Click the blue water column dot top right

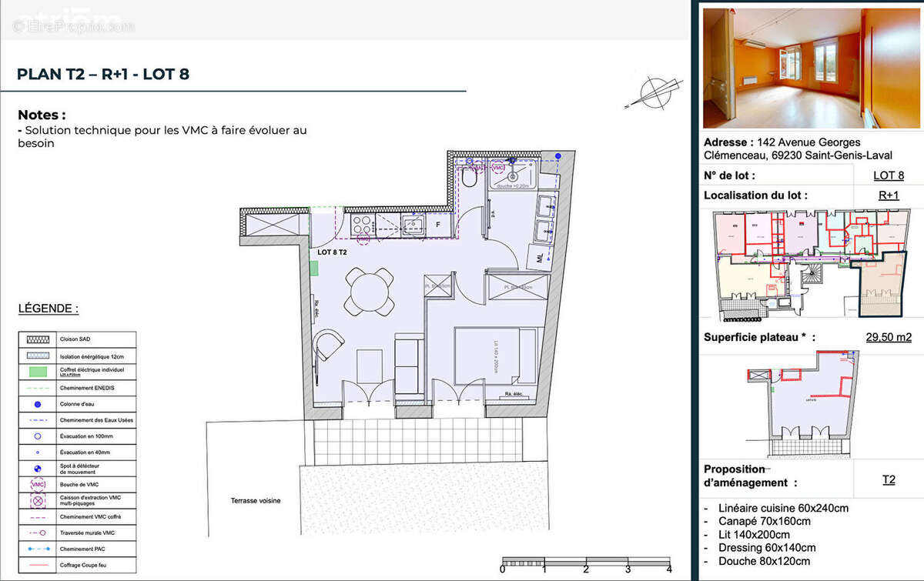[x=558, y=156]
